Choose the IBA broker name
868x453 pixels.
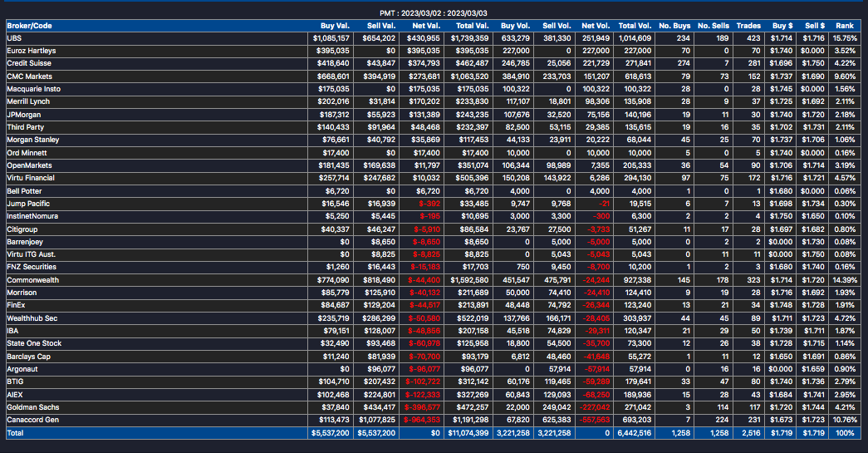(12, 331)
